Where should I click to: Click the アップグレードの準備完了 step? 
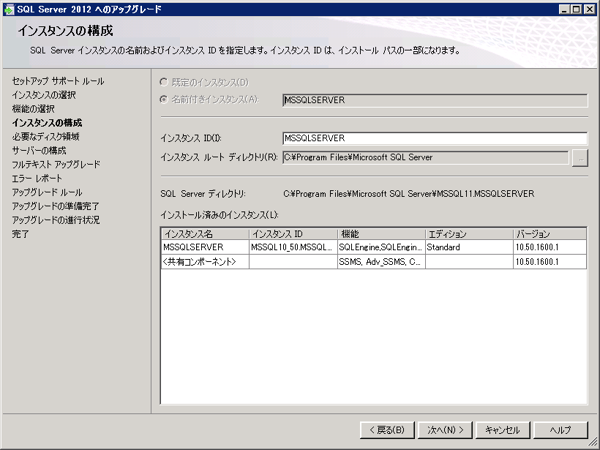[x=55, y=206]
